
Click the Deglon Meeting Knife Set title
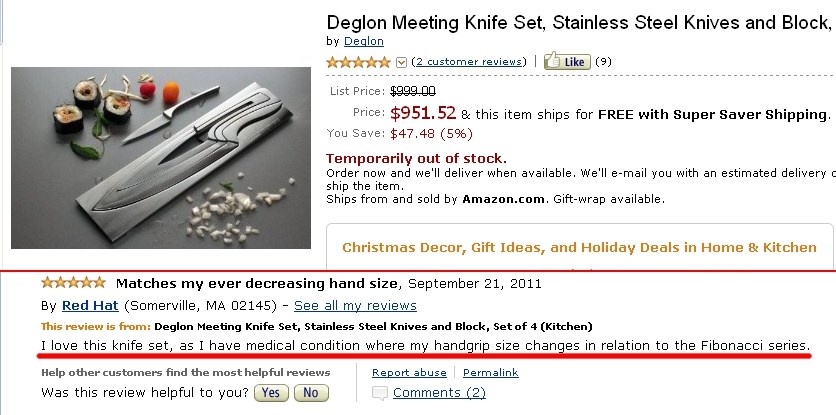[x=578, y=21]
